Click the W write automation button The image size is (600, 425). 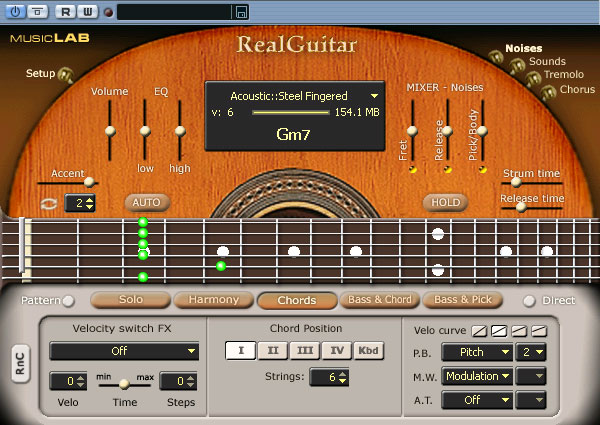click(88, 12)
